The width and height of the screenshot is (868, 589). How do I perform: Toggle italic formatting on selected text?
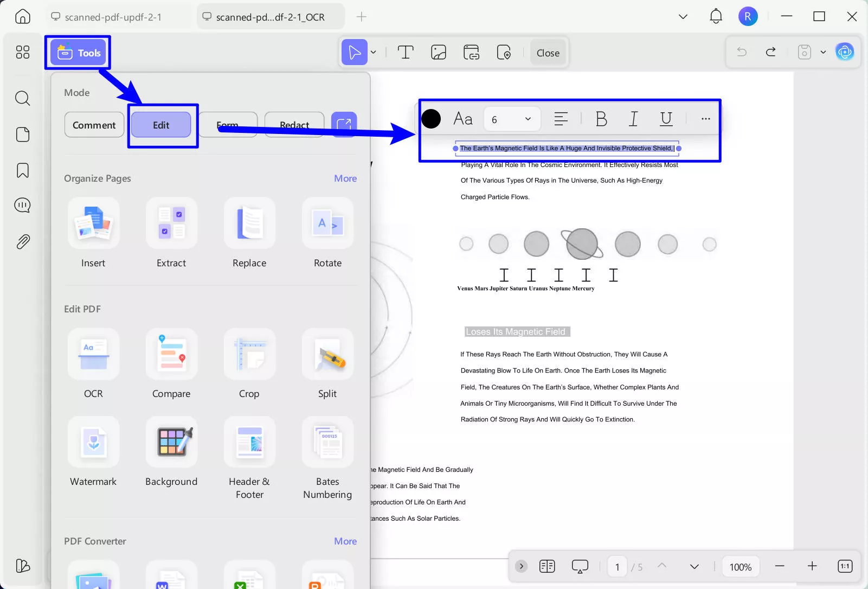pyautogui.click(x=633, y=119)
